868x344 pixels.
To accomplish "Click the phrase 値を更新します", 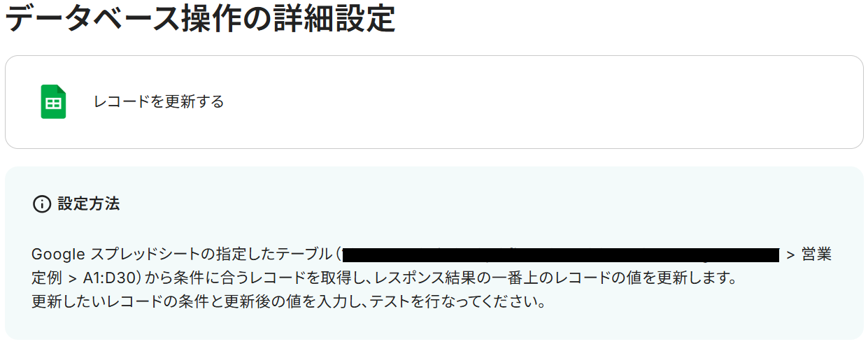I will pos(683,278).
